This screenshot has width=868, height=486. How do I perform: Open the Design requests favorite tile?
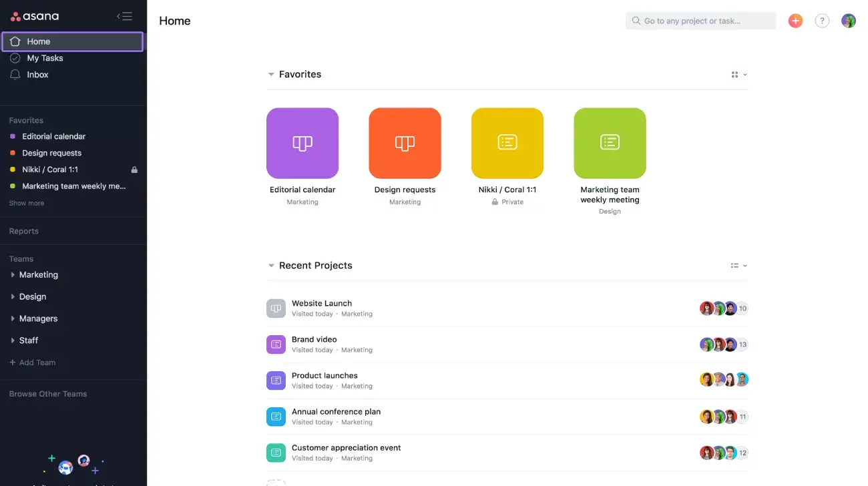(x=405, y=143)
